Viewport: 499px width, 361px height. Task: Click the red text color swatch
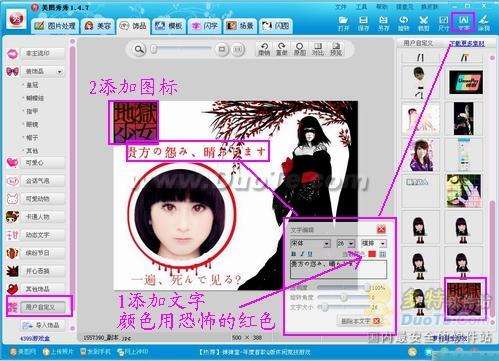[x=372, y=254]
